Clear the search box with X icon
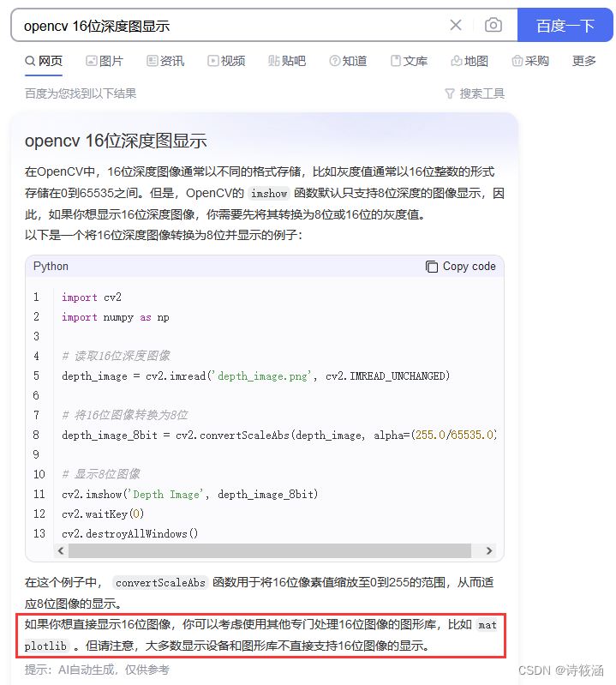Image resolution: width=616 pixels, height=685 pixels. click(455, 25)
